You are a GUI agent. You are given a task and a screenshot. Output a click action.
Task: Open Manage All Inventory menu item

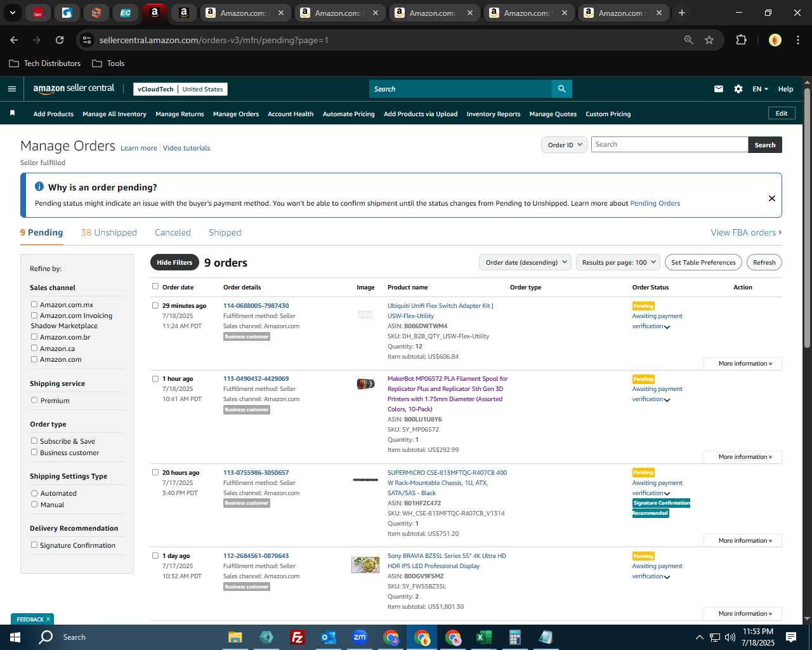point(114,114)
